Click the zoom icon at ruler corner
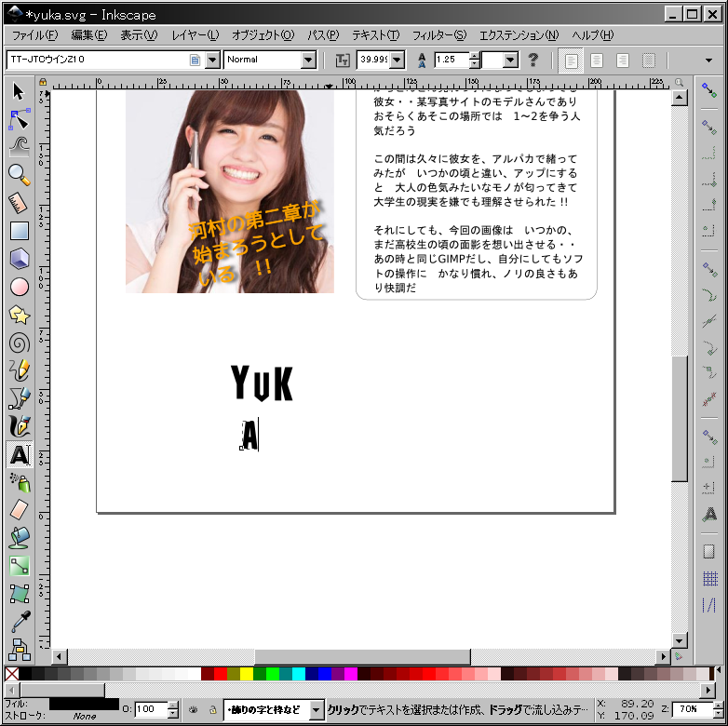 [679, 82]
